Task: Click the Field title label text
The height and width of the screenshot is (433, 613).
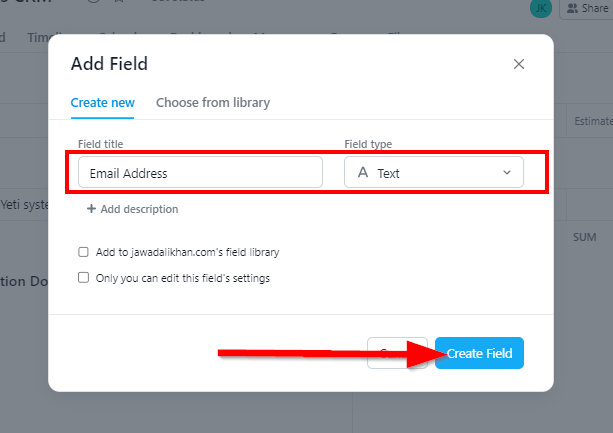Action: pyautogui.click(x=100, y=144)
